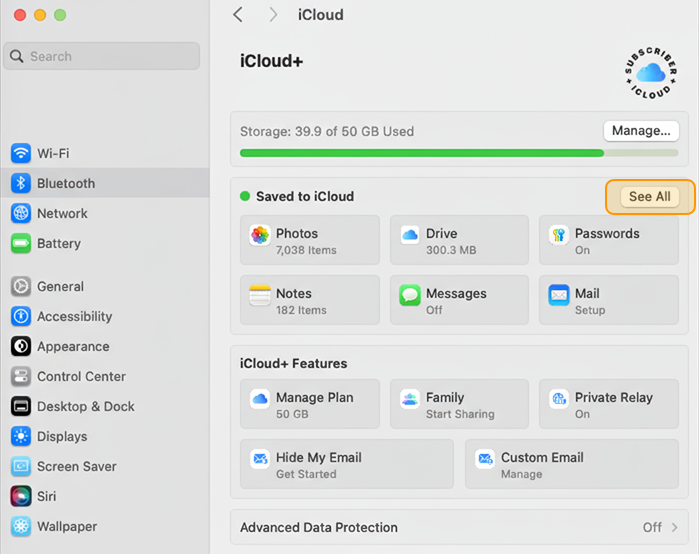699x554 pixels.
Task: Click the Family sharing people icon
Action: tap(410, 399)
